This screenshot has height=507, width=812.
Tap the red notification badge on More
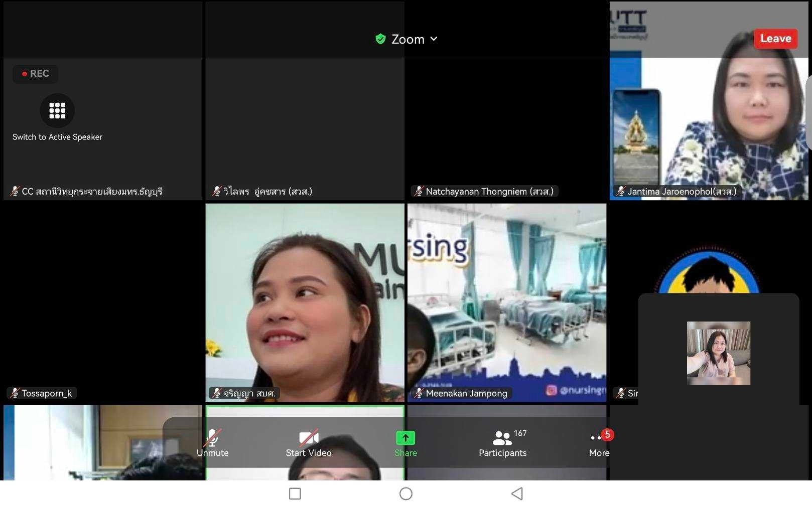[x=607, y=434]
